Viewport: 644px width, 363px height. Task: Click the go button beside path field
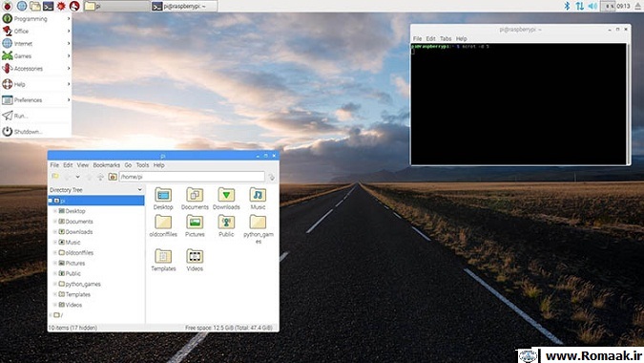pyautogui.click(x=272, y=177)
